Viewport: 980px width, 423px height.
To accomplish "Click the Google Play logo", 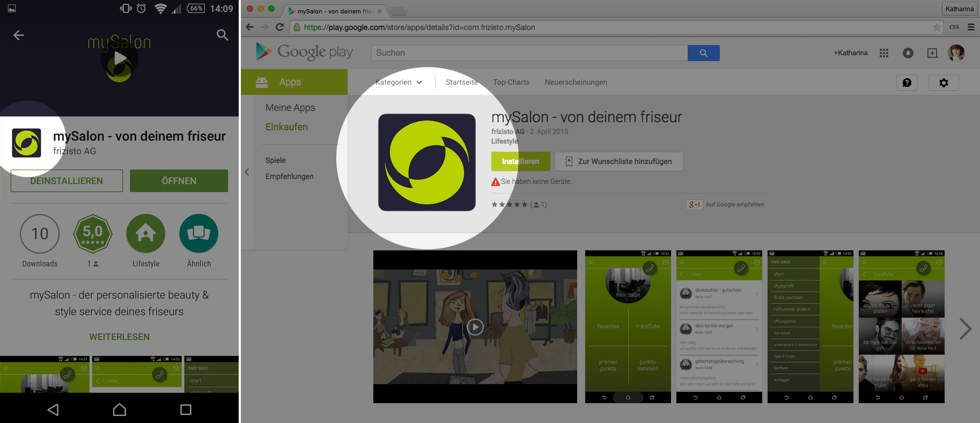I will point(304,51).
